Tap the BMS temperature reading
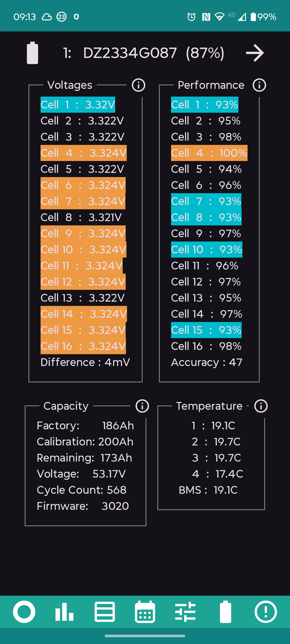 [x=208, y=490]
